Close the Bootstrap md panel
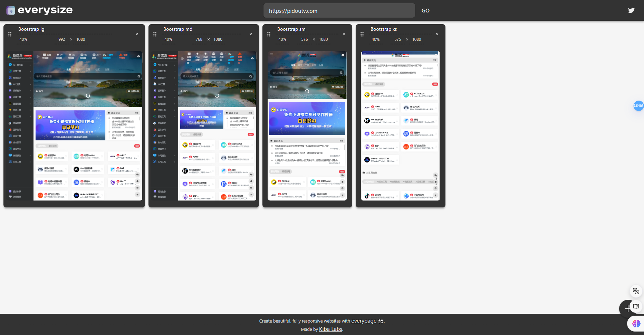The width and height of the screenshot is (644, 335). pos(251,34)
